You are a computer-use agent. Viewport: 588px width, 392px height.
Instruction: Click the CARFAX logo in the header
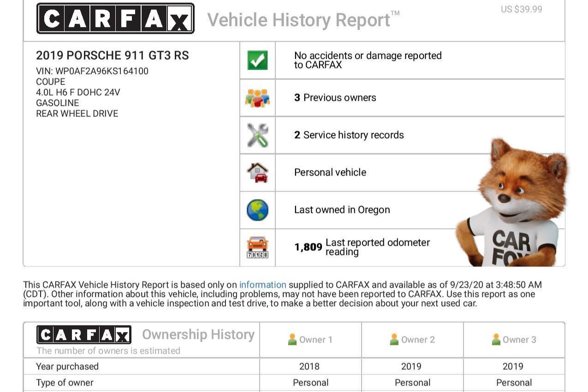pyautogui.click(x=115, y=18)
